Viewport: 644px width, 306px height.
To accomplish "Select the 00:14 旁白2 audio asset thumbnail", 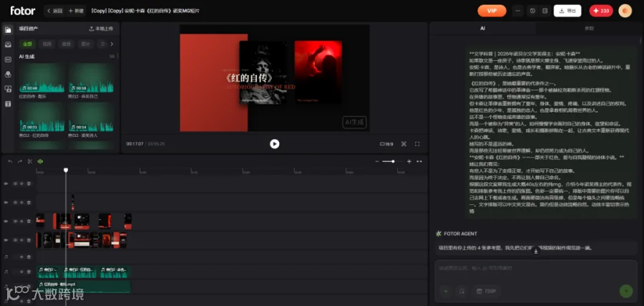I will pos(91,117).
